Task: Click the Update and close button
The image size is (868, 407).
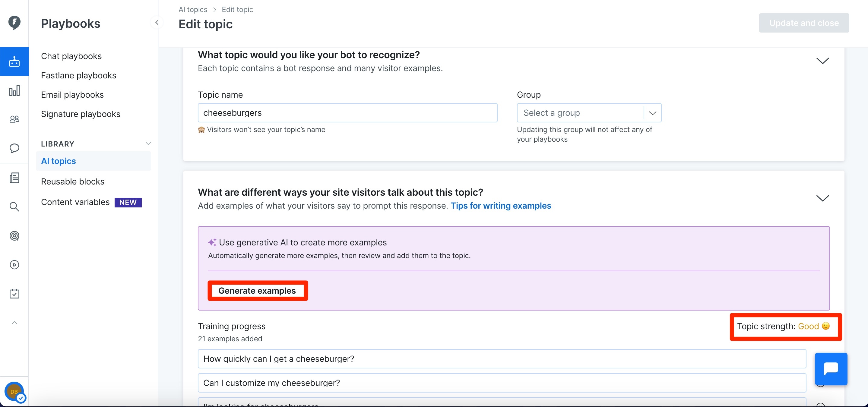Action: click(x=804, y=23)
